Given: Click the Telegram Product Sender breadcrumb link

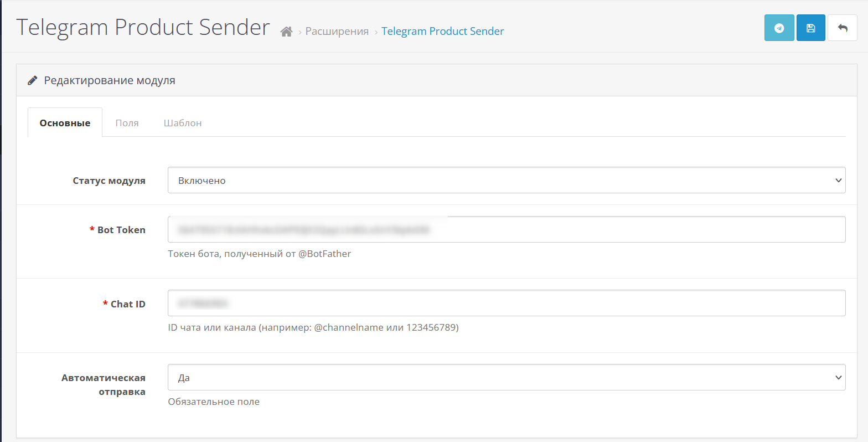Looking at the screenshot, I should pyautogui.click(x=442, y=32).
